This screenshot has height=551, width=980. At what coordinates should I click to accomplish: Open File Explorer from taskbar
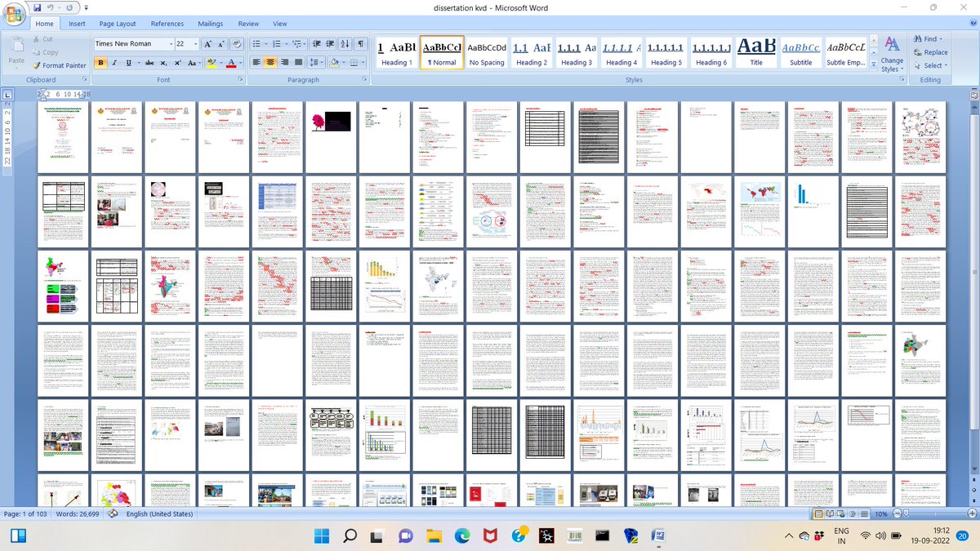tap(433, 535)
